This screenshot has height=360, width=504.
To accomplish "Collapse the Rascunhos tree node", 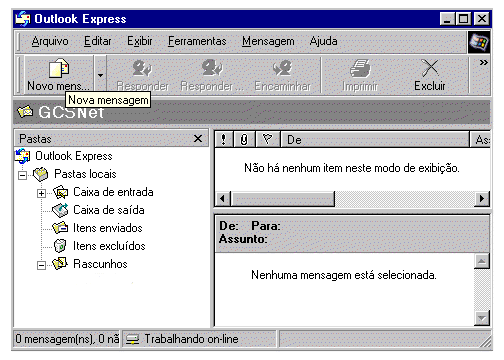I will point(41,265).
